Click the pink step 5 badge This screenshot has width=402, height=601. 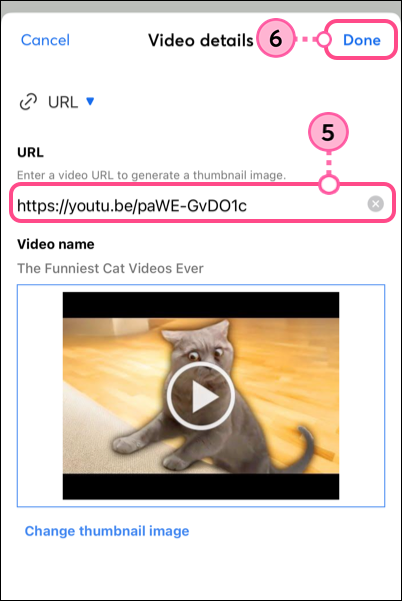(x=328, y=132)
